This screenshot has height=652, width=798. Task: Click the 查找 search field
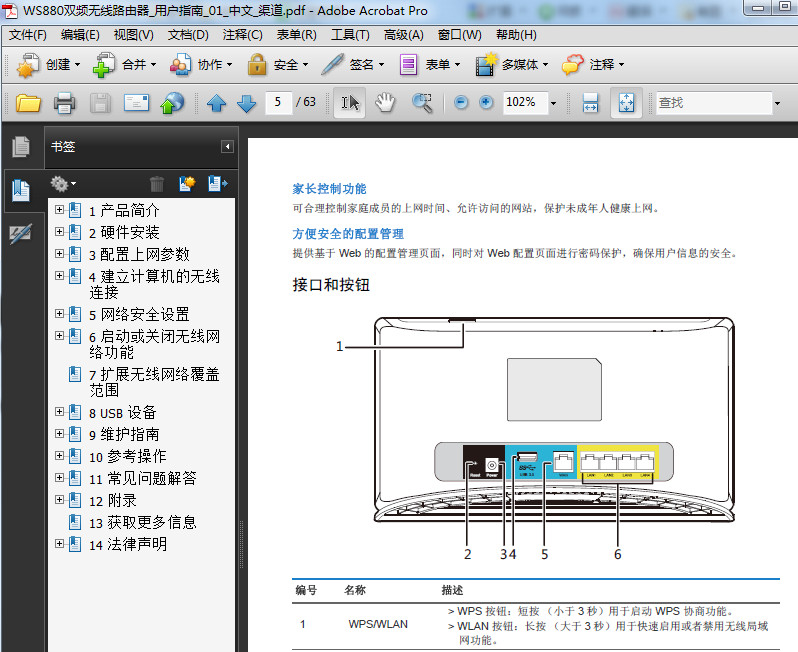click(x=714, y=103)
